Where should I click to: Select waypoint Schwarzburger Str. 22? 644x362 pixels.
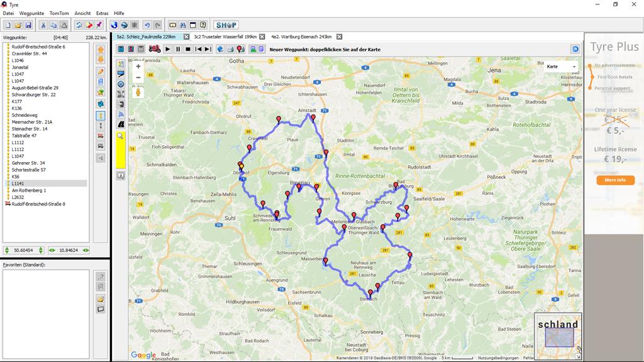coord(34,94)
